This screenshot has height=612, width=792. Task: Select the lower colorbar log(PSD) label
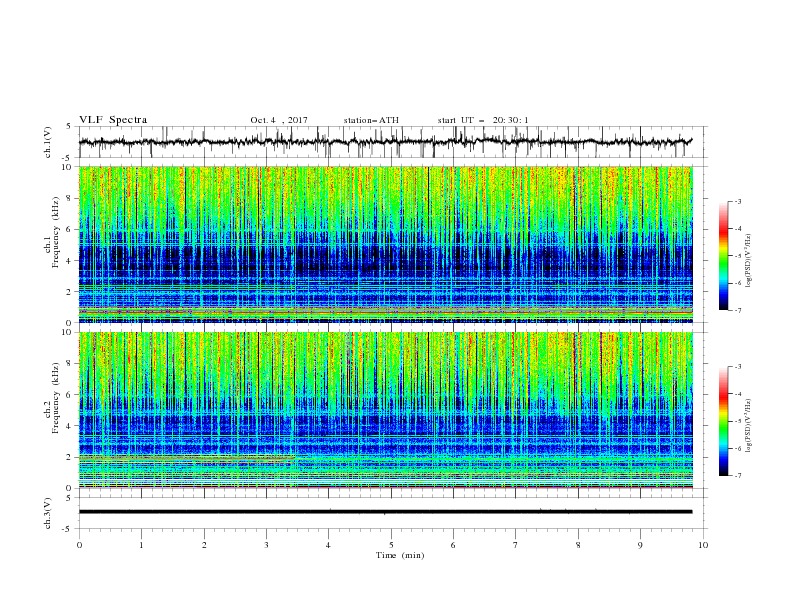(749, 426)
